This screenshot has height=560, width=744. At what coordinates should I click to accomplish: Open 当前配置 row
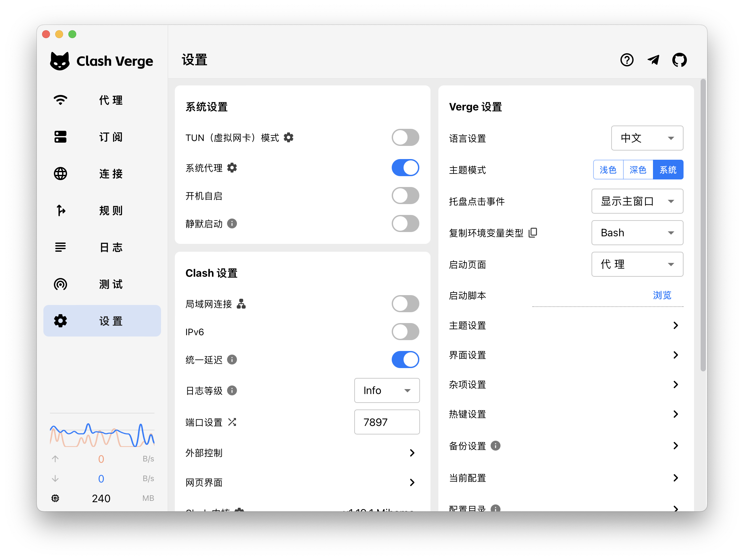(x=566, y=478)
